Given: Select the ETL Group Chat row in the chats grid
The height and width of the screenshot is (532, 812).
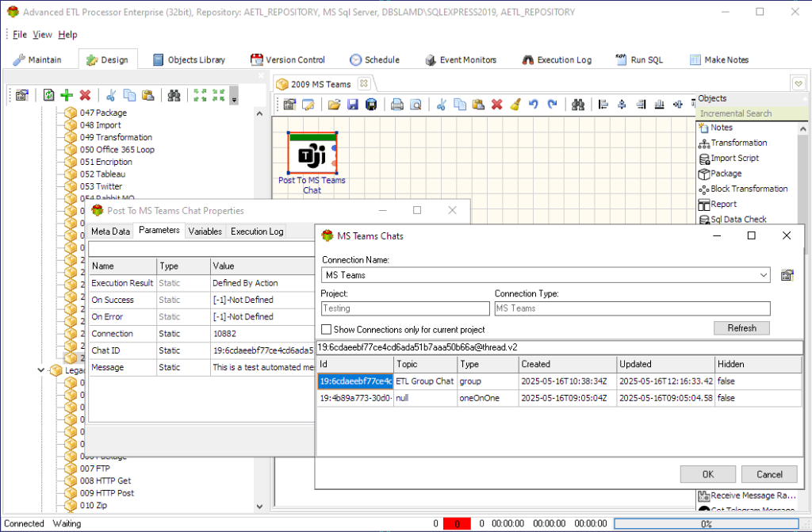Looking at the screenshot, I should click(559, 381).
